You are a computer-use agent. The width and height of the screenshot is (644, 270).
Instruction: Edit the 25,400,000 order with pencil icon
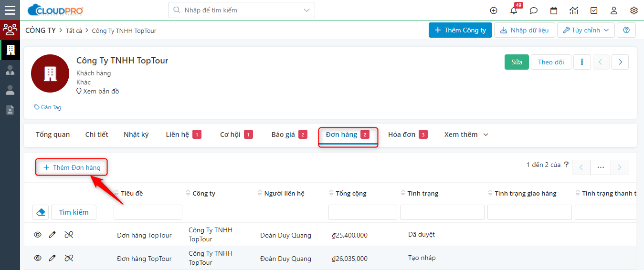(x=53, y=235)
